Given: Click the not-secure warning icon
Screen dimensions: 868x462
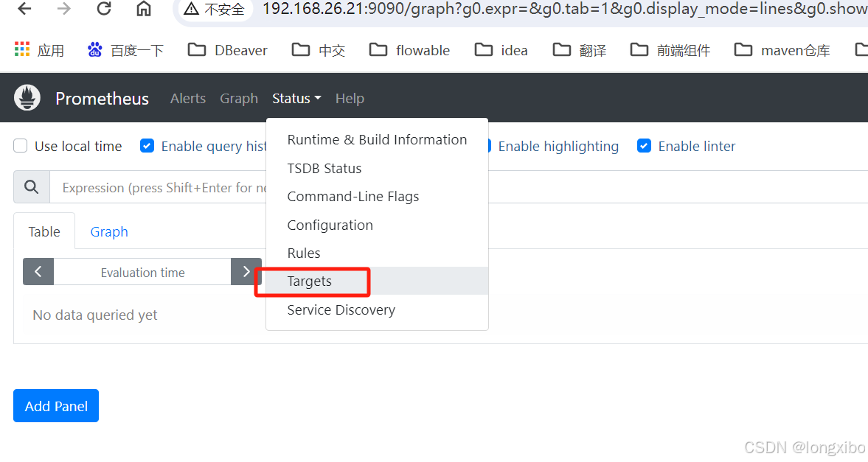Looking at the screenshot, I should (192, 9).
